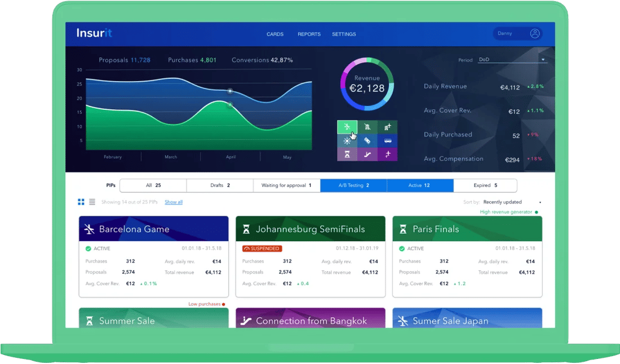The width and height of the screenshot is (620, 364).
Task: Open the Paris Finals card title
Action: click(x=436, y=229)
